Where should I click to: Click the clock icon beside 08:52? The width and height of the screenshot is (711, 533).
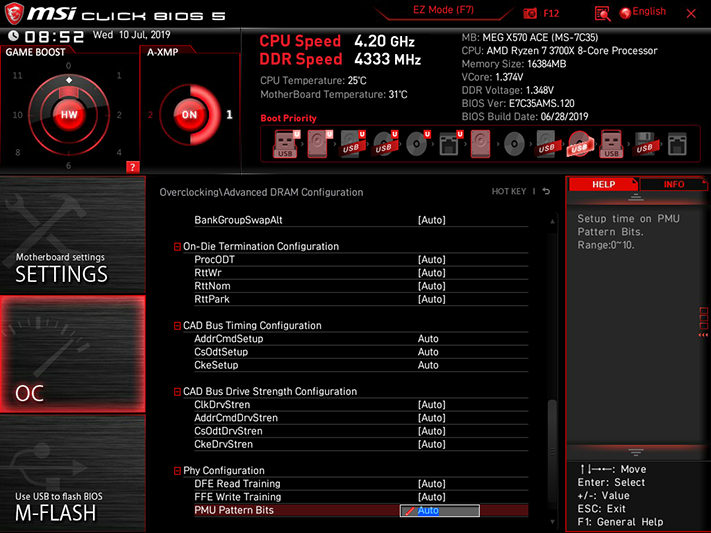pyautogui.click(x=14, y=35)
